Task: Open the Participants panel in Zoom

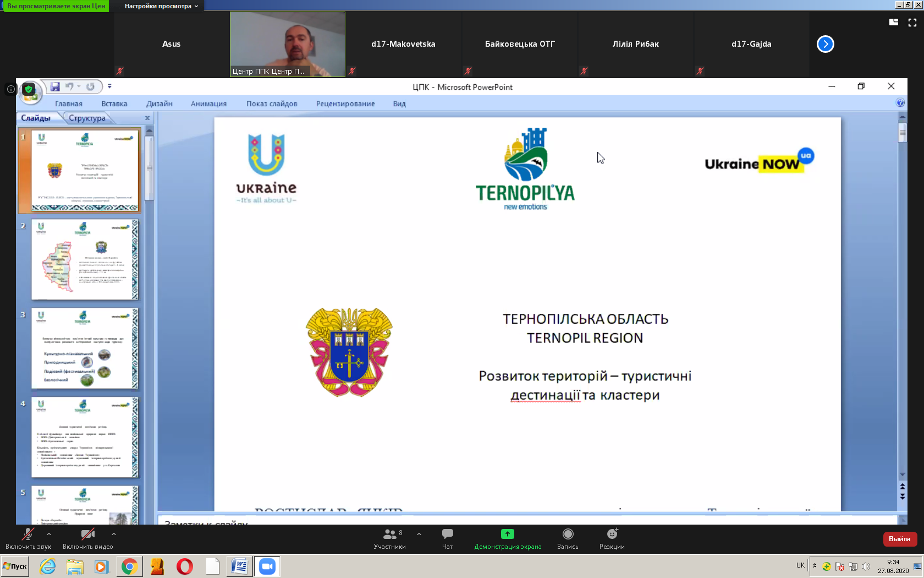Action: tap(389, 539)
